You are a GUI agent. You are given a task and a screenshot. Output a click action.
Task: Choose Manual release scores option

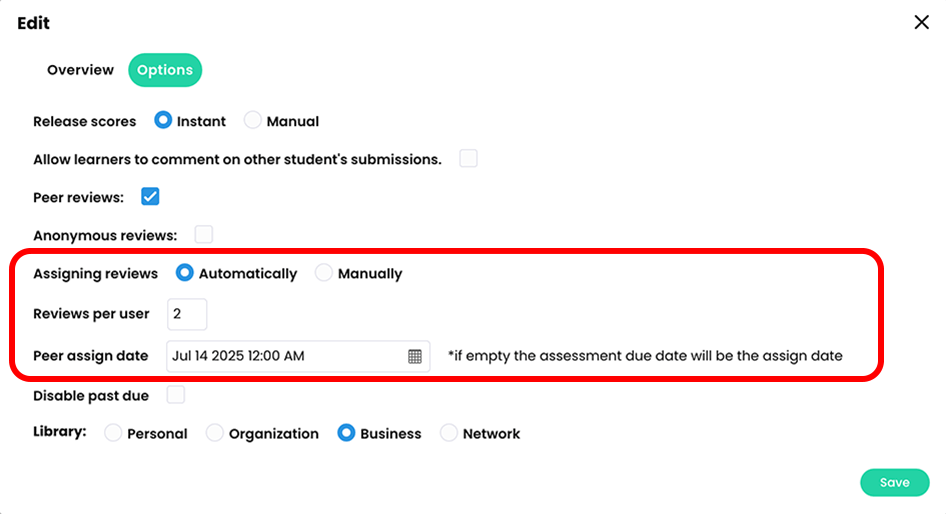tap(252, 120)
